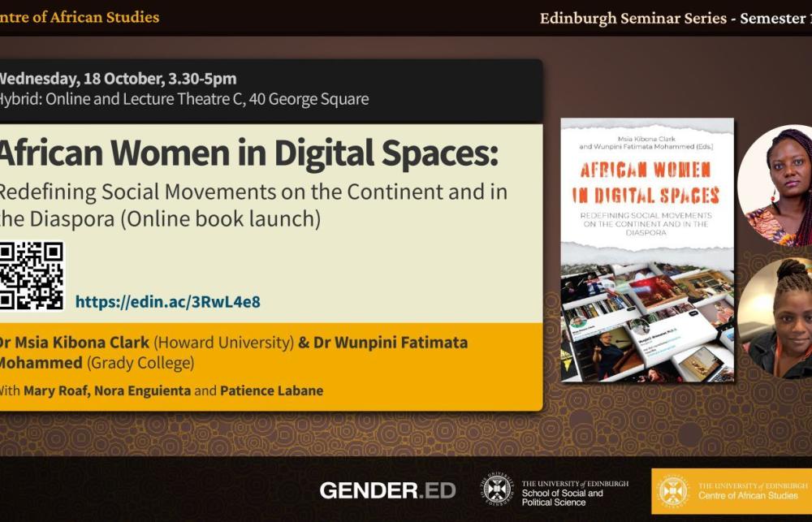This screenshot has width=812, height=522.
Task: Select the book cover thumbnail
Action: click(x=647, y=250)
